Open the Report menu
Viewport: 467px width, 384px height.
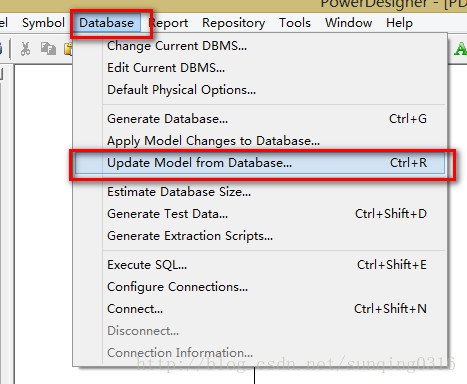[168, 23]
